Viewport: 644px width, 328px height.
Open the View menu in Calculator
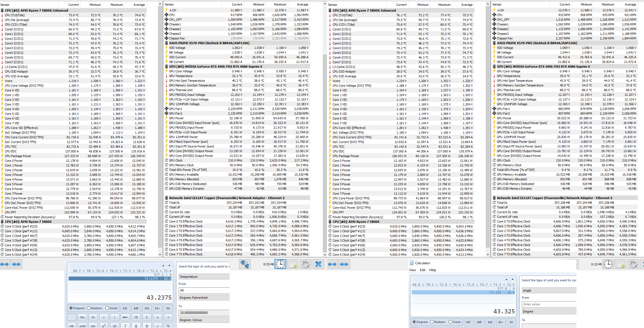[x=412, y=270]
